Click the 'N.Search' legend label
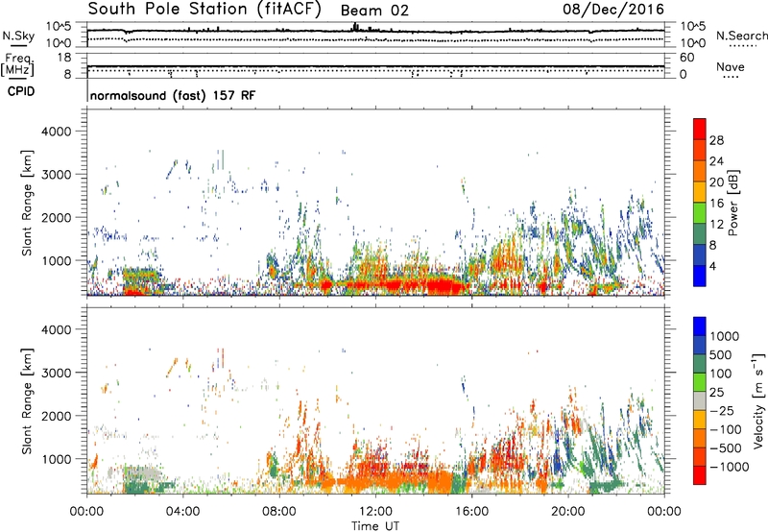The width and height of the screenshot is (768, 532). click(x=741, y=36)
